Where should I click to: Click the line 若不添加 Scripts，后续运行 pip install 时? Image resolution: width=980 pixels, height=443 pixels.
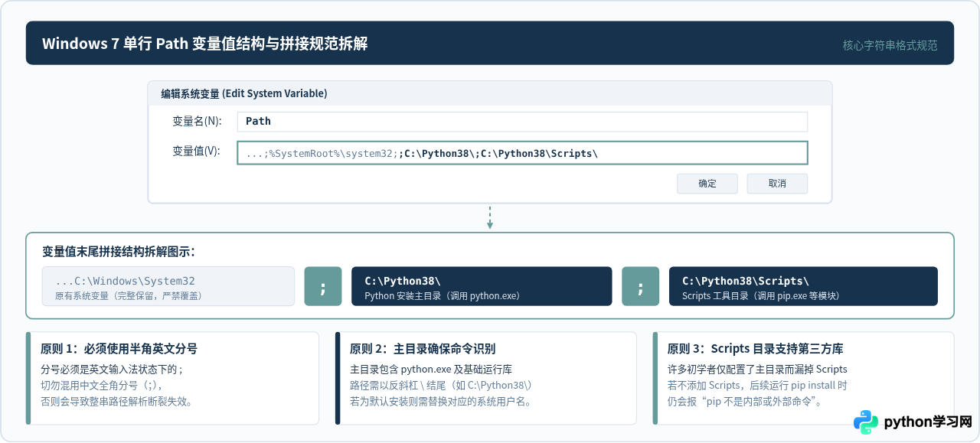pos(757,385)
